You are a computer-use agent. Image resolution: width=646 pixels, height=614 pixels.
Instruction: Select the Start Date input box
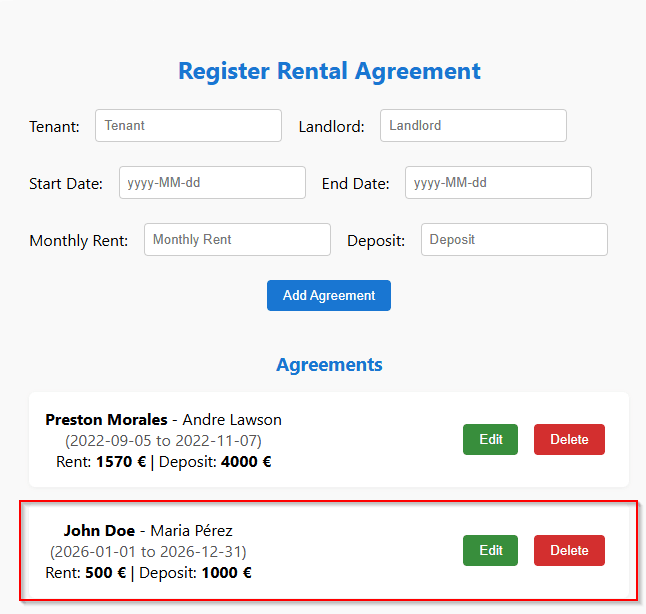pyautogui.click(x=212, y=183)
